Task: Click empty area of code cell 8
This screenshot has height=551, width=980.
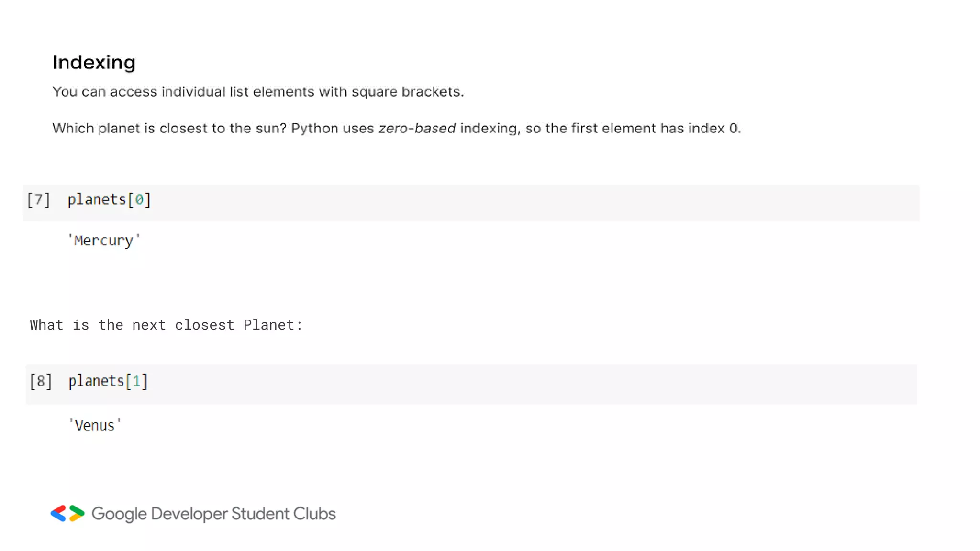Action: tap(526, 384)
